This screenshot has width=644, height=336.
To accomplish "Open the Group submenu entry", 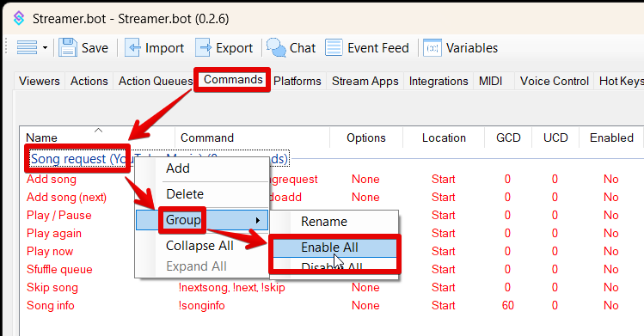I will pos(202,220).
